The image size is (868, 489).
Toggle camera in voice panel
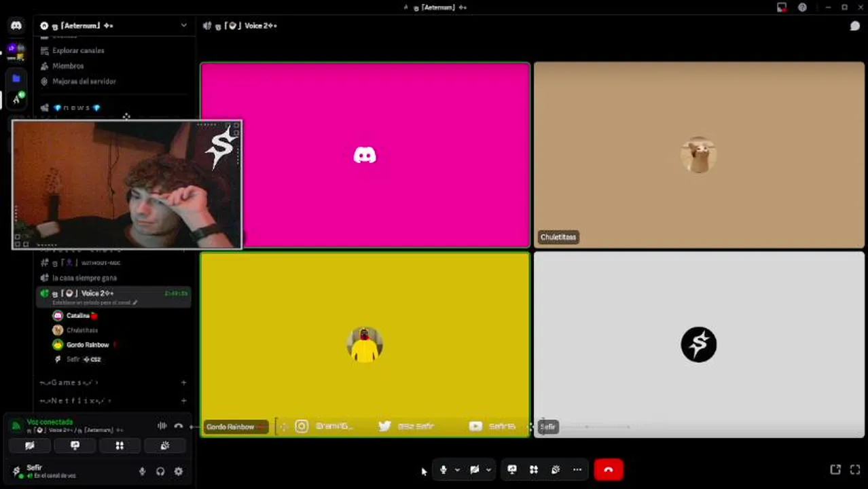tap(30, 446)
